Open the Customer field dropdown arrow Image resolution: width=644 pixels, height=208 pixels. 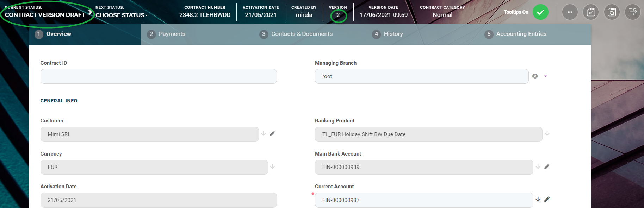264,134
